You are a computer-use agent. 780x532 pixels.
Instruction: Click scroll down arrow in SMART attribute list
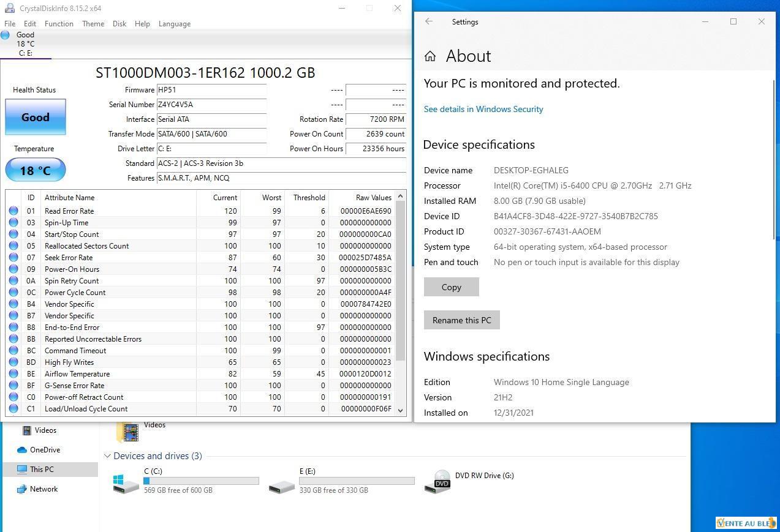(x=401, y=410)
